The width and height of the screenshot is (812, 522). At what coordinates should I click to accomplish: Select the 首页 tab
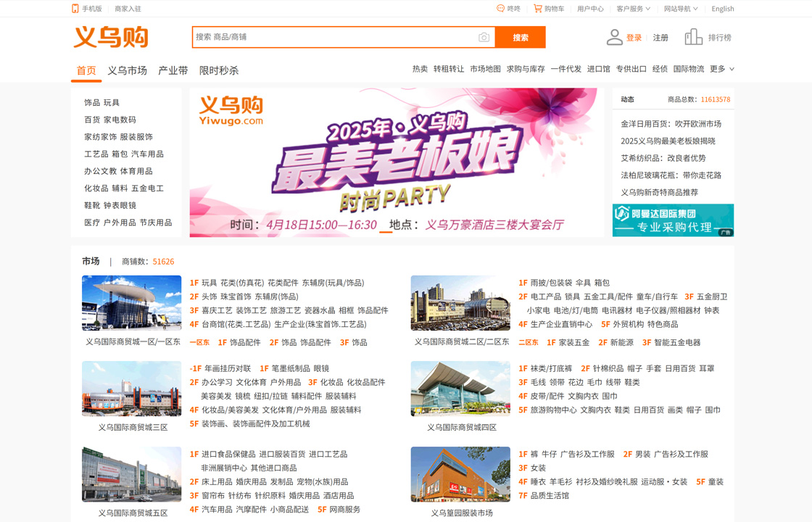86,70
